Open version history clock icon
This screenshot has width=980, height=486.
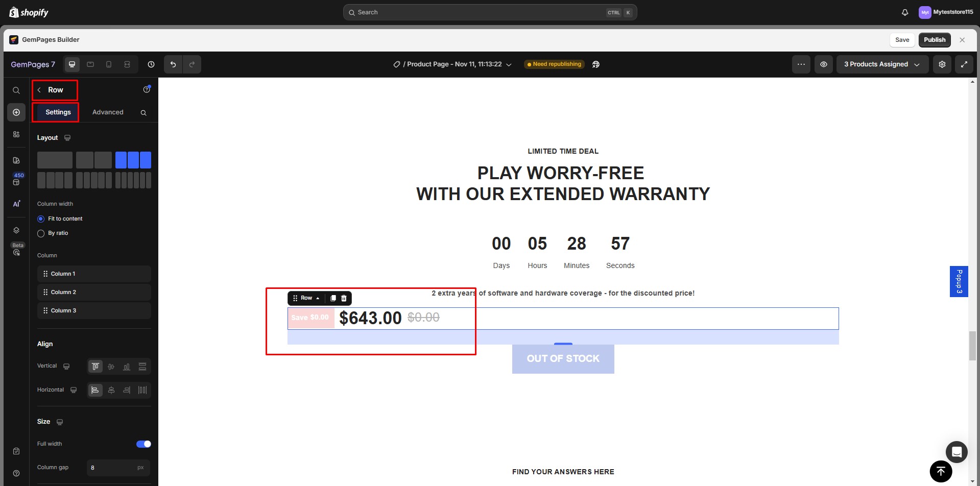pos(151,64)
